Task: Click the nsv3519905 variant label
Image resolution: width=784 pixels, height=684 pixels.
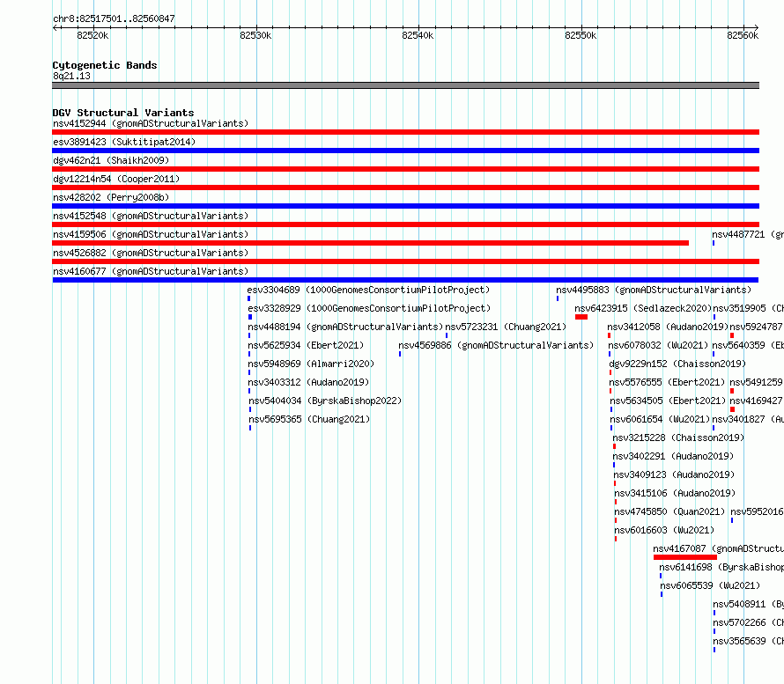Action: pyautogui.click(x=749, y=308)
